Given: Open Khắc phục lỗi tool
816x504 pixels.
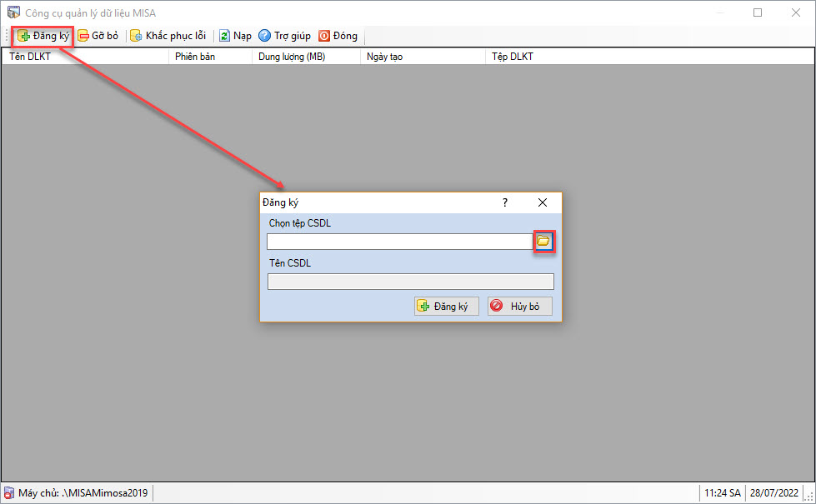Looking at the screenshot, I should click(168, 36).
